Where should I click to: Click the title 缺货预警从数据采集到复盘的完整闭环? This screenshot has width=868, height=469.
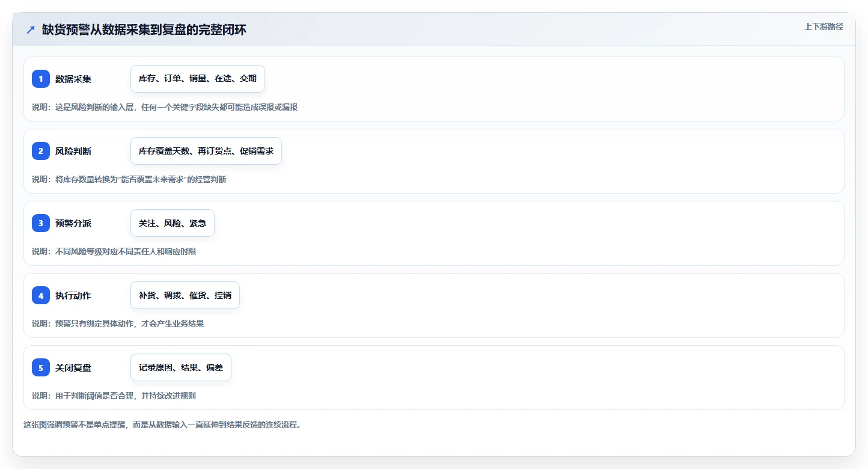[144, 30]
